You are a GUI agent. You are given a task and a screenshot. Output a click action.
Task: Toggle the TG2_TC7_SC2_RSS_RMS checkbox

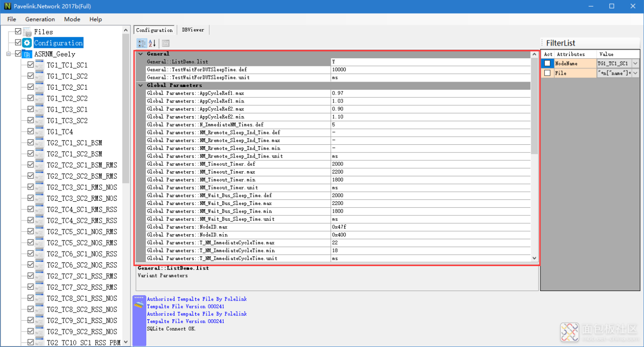point(31,287)
